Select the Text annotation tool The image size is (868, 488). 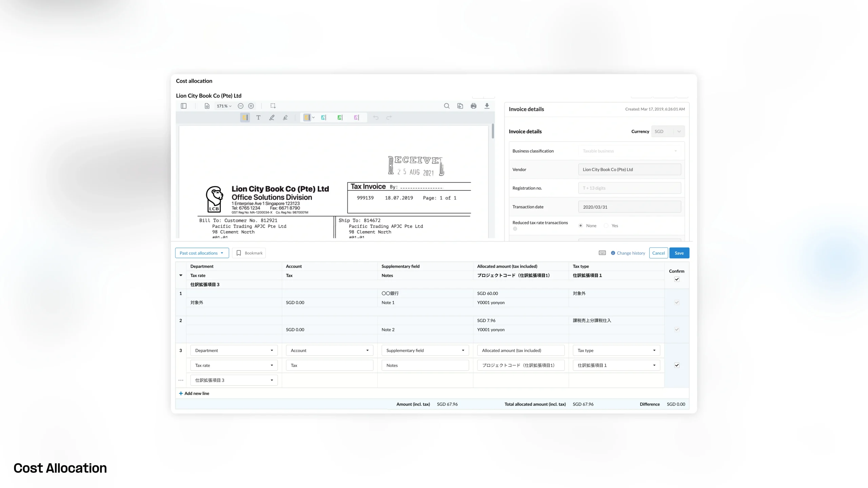click(x=258, y=118)
